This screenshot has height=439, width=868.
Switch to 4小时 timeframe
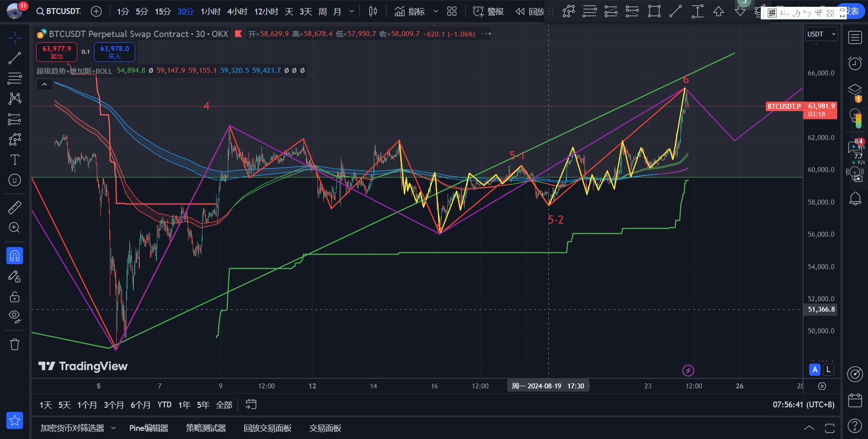click(x=237, y=11)
